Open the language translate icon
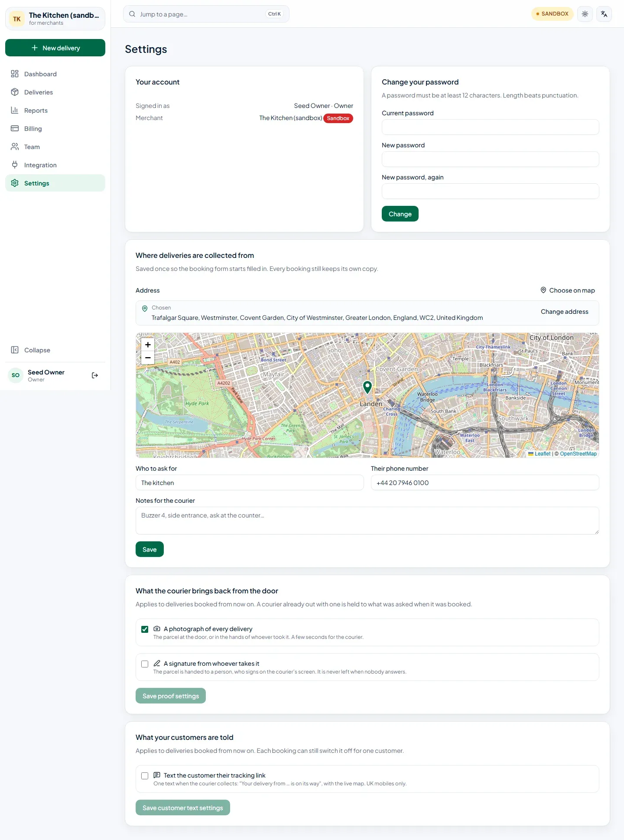 [604, 14]
